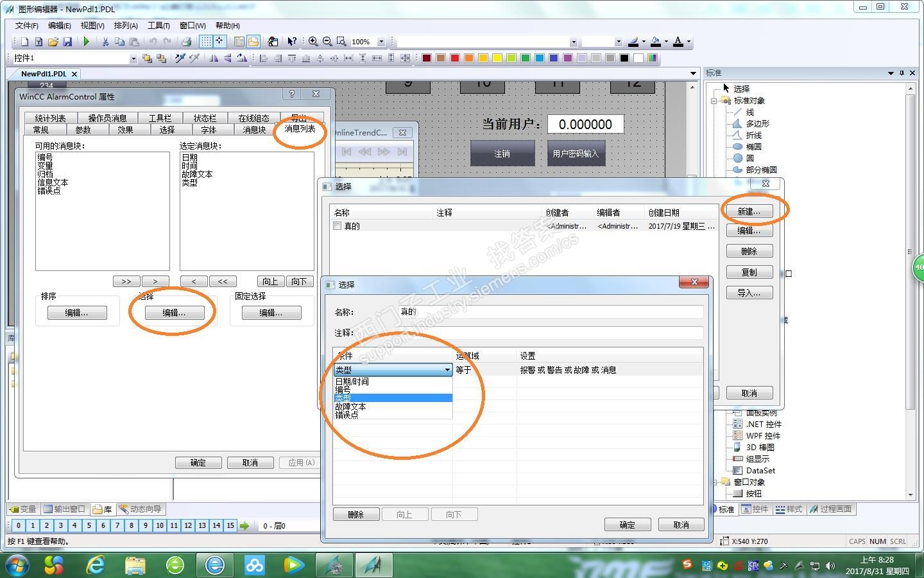Viewport: 924px width, 578px height.
Task: Toggle the snap to grid button
Action: coord(219,42)
